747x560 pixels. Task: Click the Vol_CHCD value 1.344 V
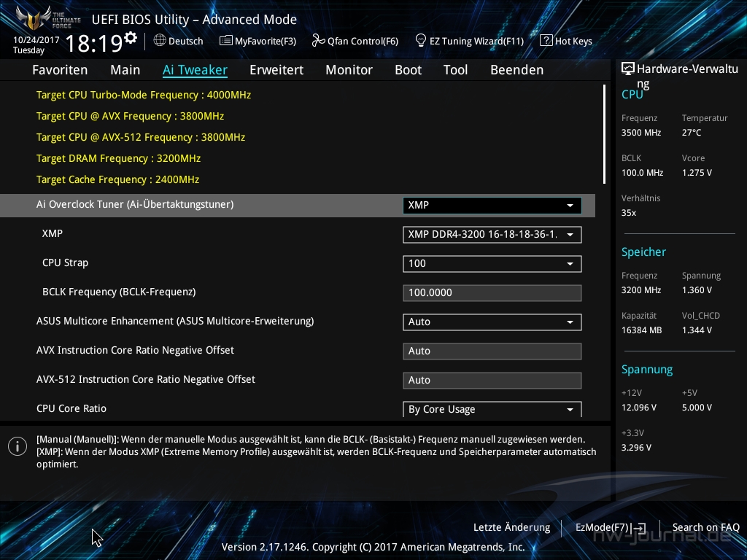pyautogui.click(x=697, y=330)
